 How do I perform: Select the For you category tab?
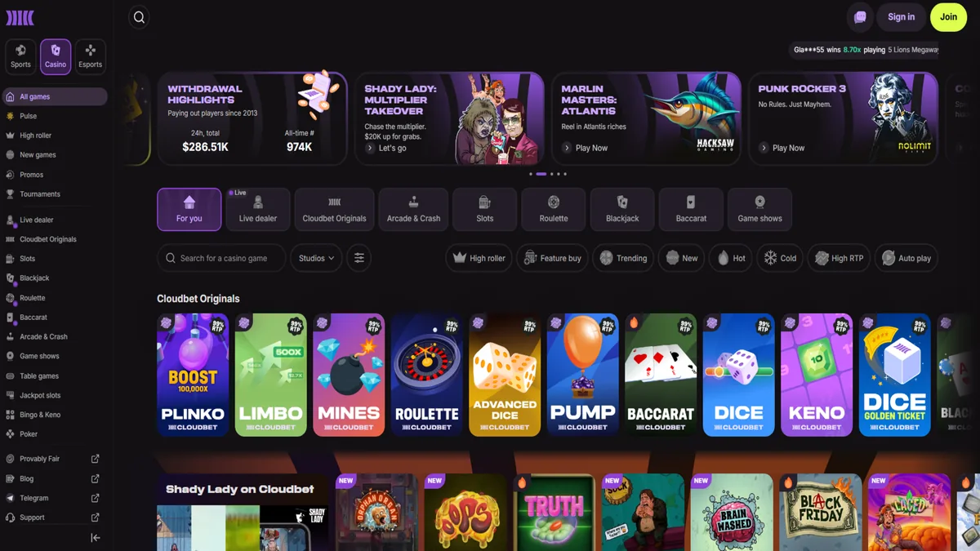[x=189, y=209]
